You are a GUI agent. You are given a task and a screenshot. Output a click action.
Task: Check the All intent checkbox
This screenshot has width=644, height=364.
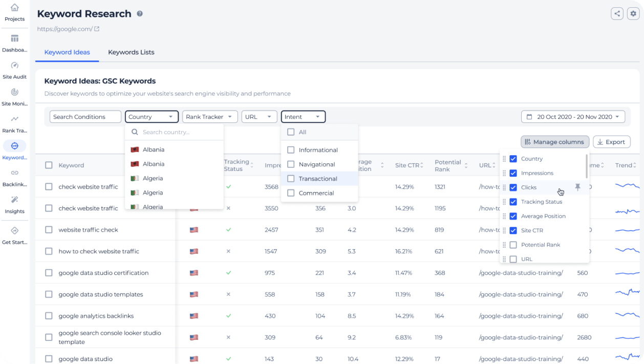[291, 132]
